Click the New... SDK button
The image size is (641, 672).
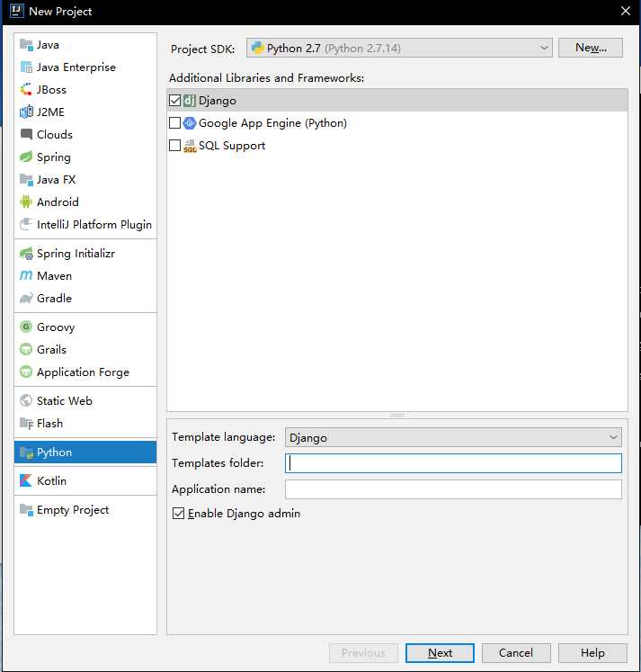(591, 48)
